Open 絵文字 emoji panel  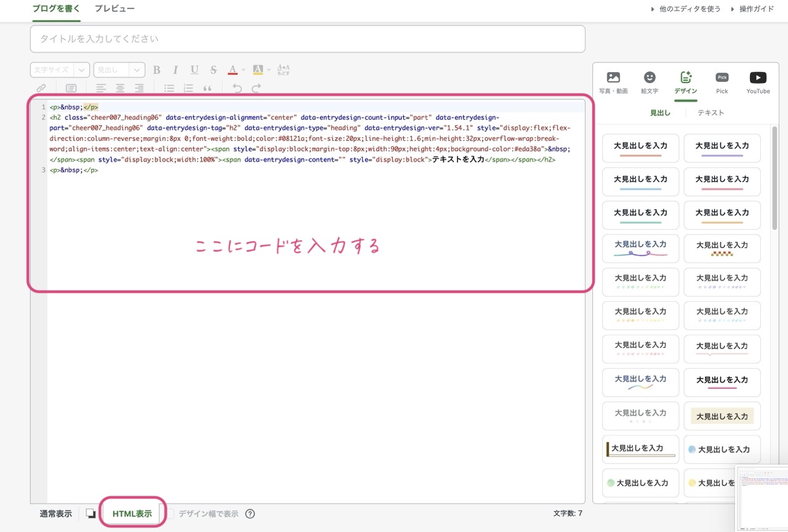click(649, 83)
